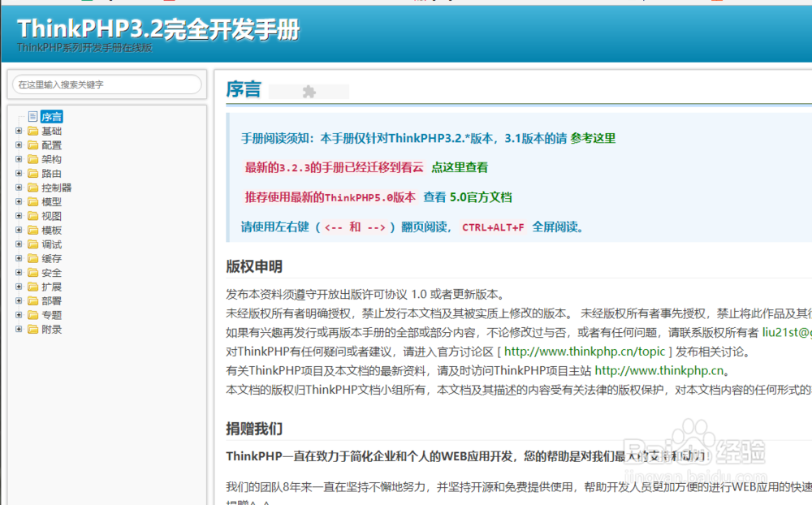Click the 附录 folder icon
This screenshot has height=505, width=812.
point(33,329)
